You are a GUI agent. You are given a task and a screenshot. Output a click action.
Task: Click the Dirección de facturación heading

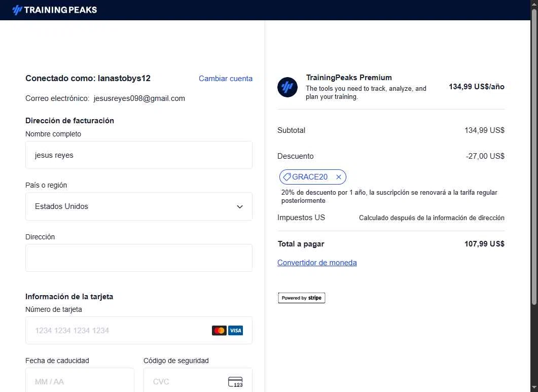click(69, 121)
